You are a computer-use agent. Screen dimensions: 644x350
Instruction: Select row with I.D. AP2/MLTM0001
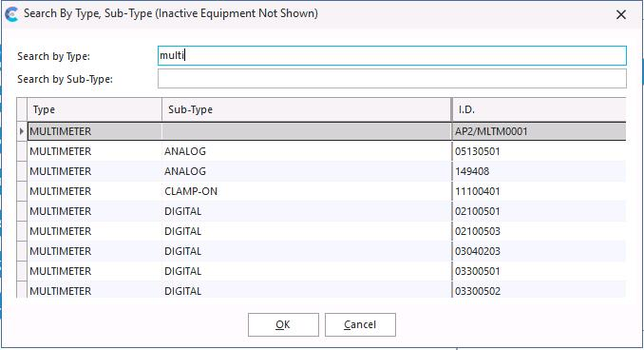(x=327, y=131)
